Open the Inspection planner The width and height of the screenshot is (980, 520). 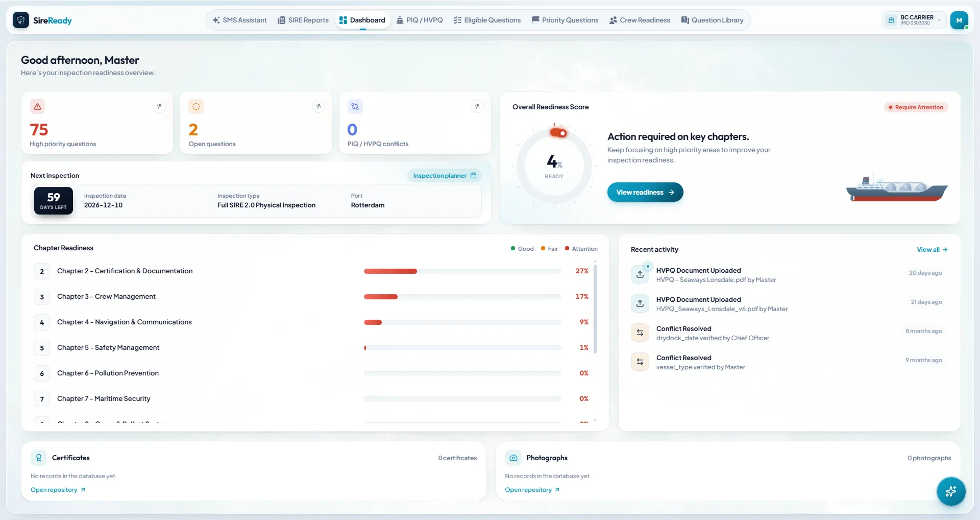tap(445, 176)
